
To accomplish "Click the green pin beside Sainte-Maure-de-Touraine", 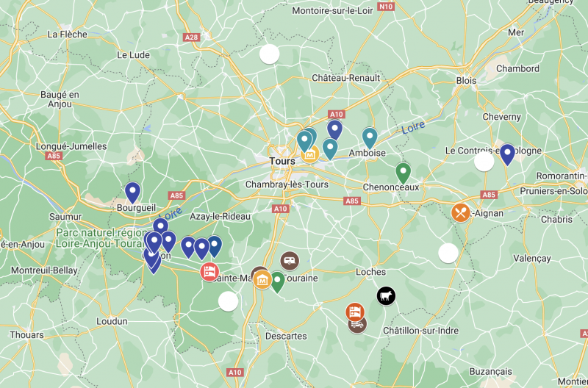I will point(278,282).
